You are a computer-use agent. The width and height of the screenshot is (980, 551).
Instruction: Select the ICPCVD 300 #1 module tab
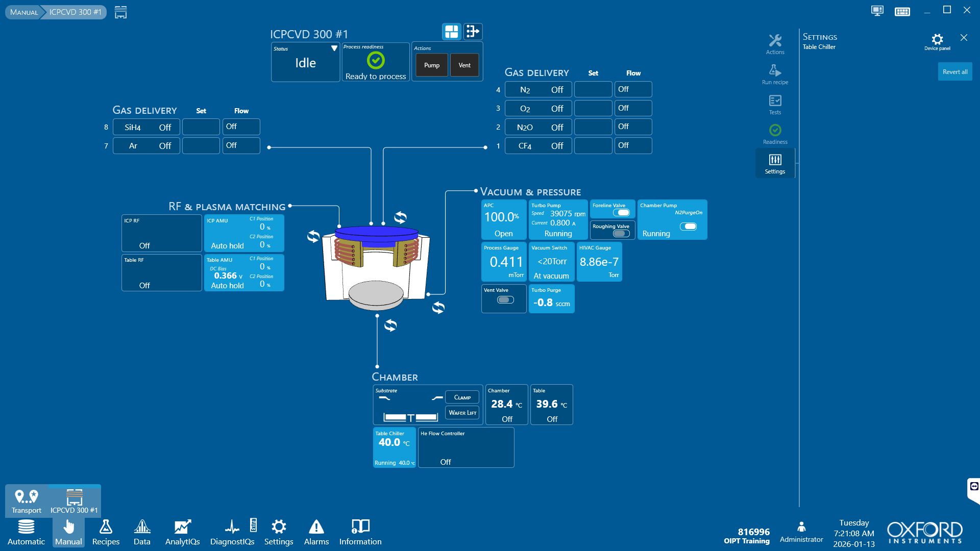coord(74,501)
